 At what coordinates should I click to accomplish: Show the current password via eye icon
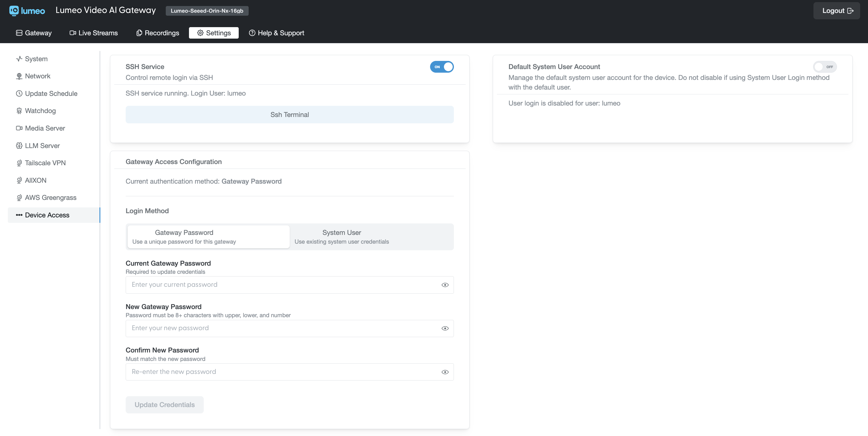click(445, 285)
